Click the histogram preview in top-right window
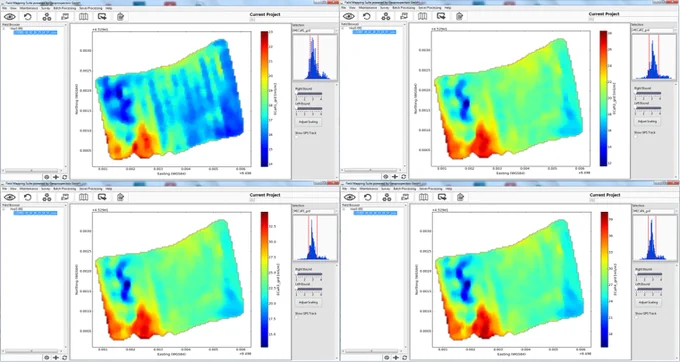Image resolution: width=680 pixels, height=362 pixels. click(654, 57)
